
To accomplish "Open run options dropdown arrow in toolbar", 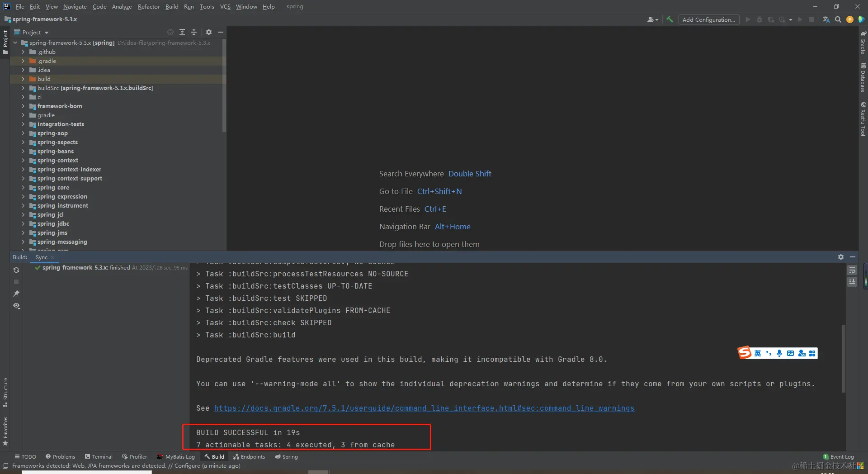I will (790, 19).
